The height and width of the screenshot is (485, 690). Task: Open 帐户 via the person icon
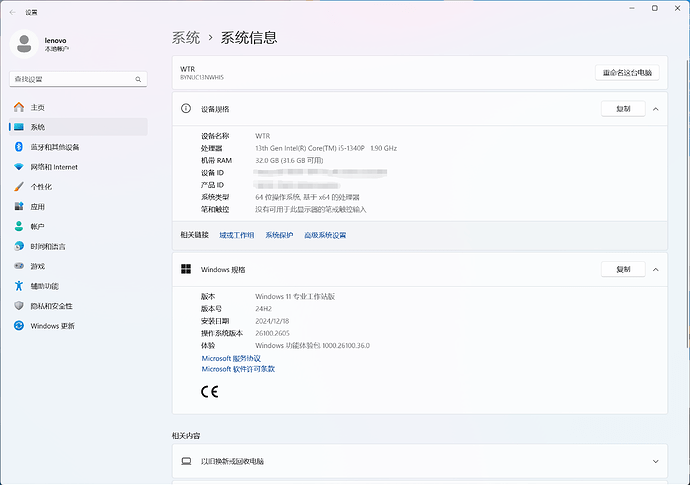pos(18,227)
